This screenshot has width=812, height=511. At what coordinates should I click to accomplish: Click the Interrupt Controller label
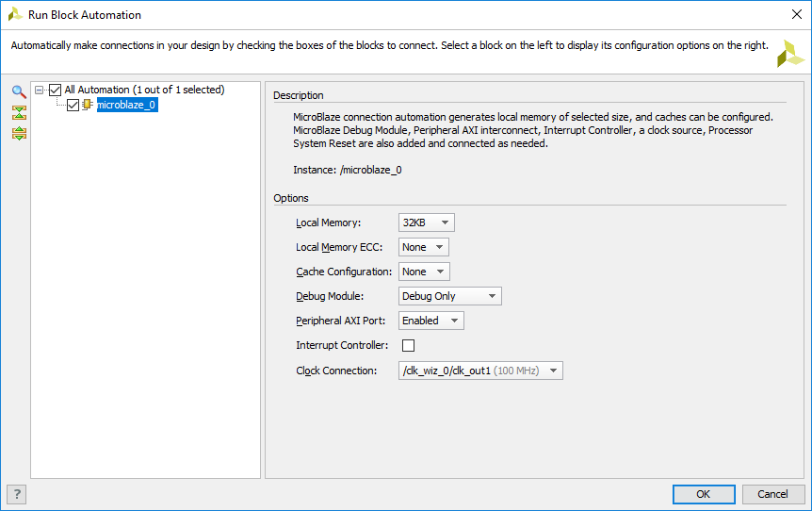click(342, 345)
